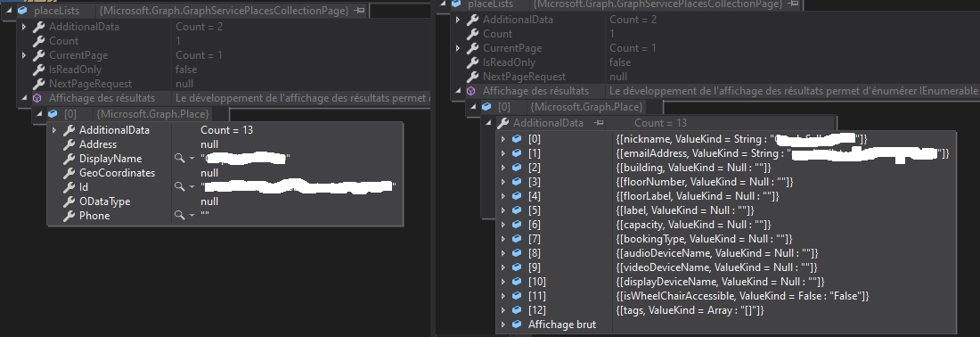Click wrench icon beside ODataType property
Image resolution: width=980 pixels, height=337 pixels.
click(x=69, y=201)
